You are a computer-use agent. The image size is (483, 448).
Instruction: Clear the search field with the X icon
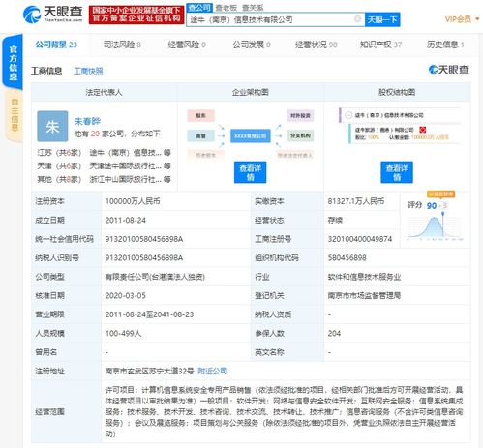(x=357, y=18)
